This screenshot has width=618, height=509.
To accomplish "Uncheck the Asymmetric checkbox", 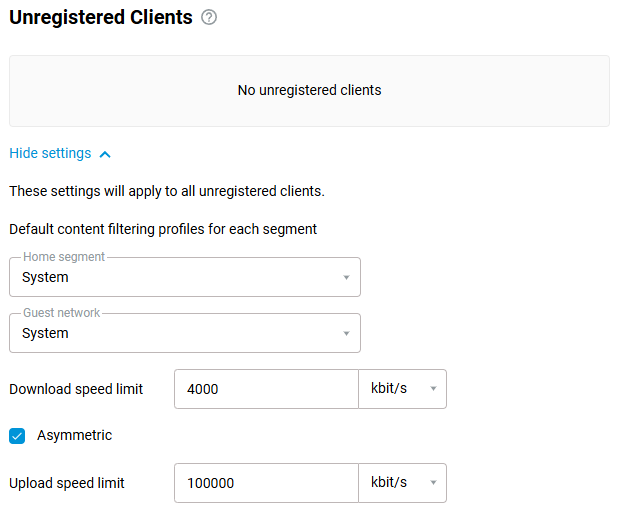I will [x=17, y=436].
